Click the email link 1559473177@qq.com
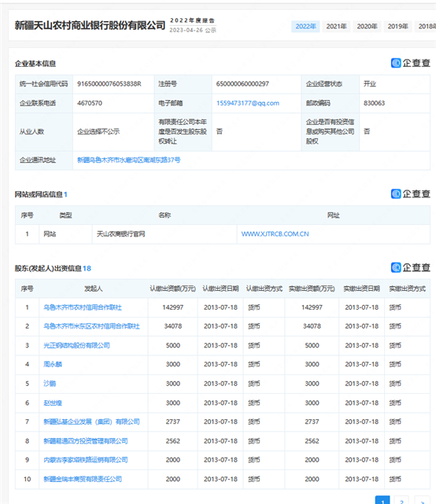This screenshot has width=436, height=504. [247, 103]
